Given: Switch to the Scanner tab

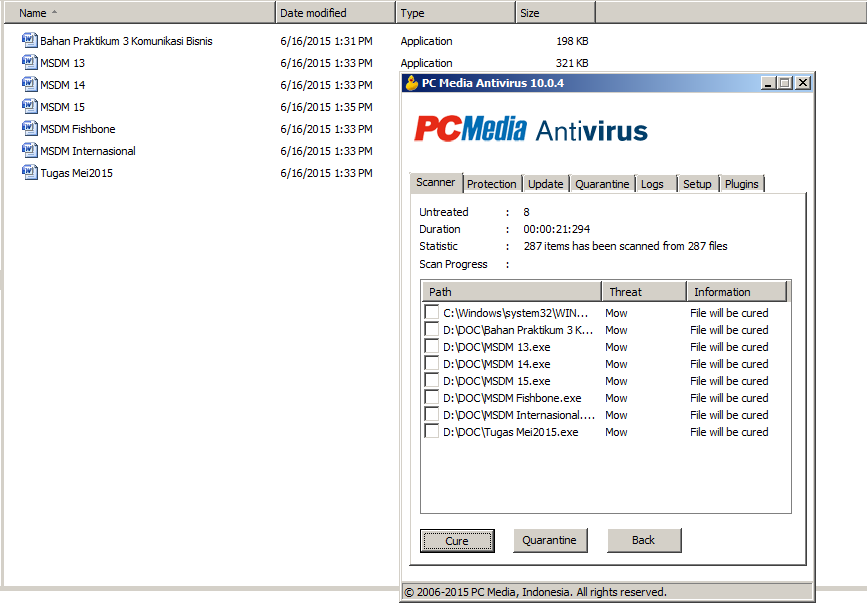Looking at the screenshot, I should pyautogui.click(x=436, y=183).
